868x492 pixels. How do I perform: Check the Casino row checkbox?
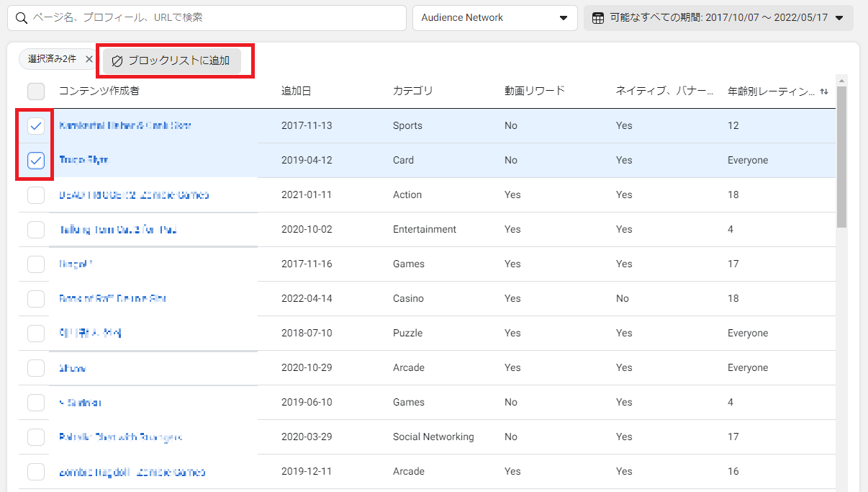pyautogui.click(x=36, y=299)
